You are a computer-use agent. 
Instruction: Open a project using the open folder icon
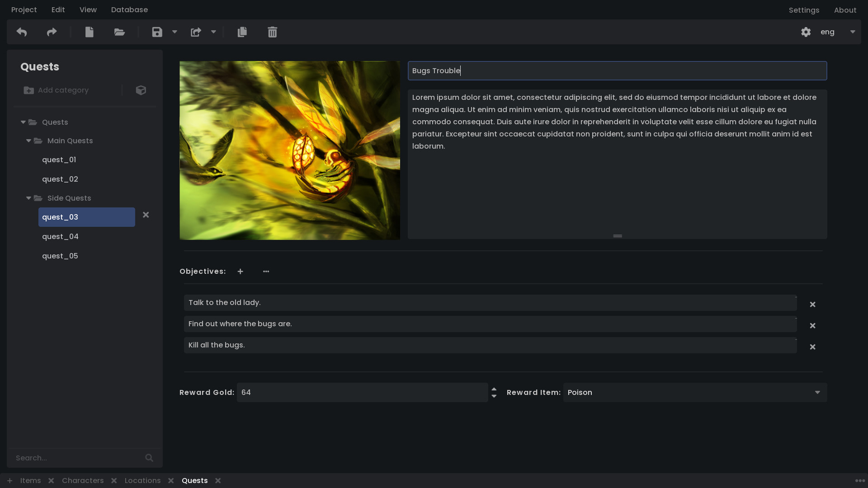119,32
